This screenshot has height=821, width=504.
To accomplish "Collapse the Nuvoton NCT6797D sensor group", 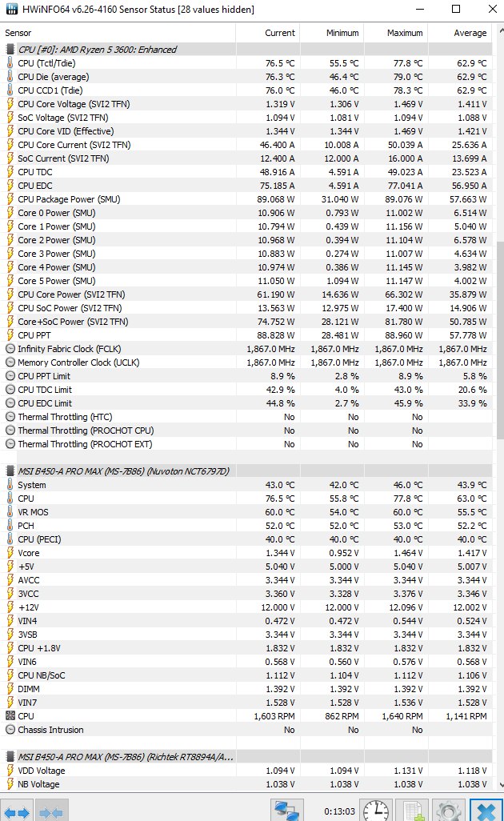I will (x=10, y=471).
